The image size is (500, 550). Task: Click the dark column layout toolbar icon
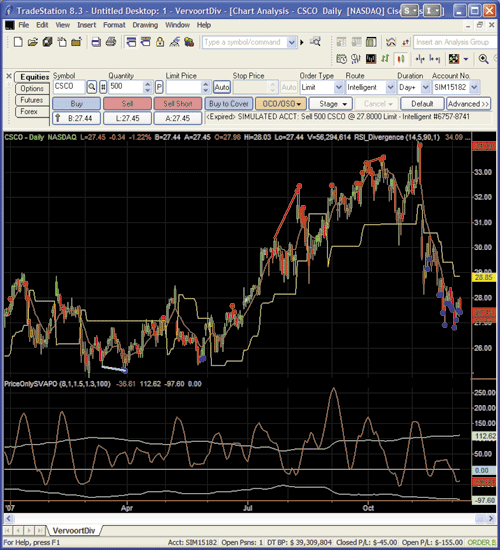371,42
